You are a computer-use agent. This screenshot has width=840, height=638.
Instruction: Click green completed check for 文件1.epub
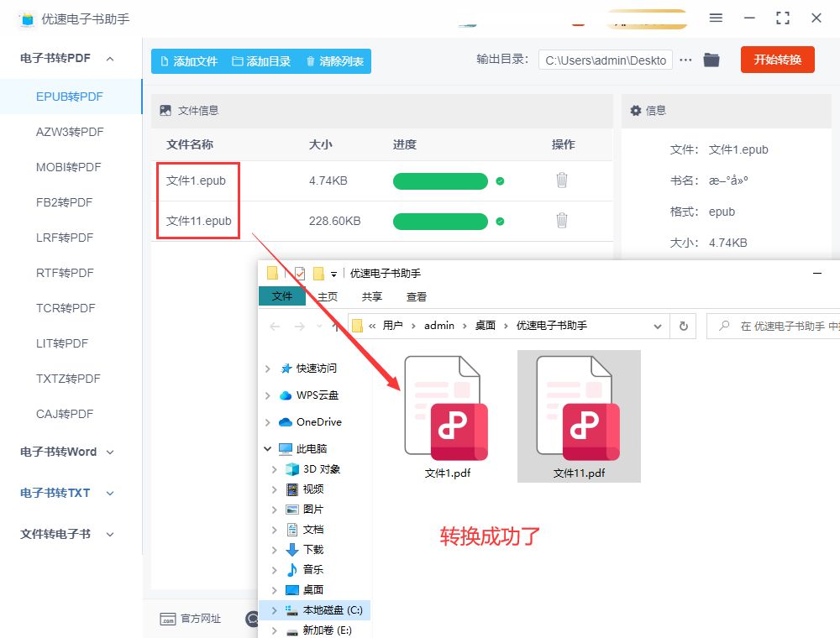[500, 181]
